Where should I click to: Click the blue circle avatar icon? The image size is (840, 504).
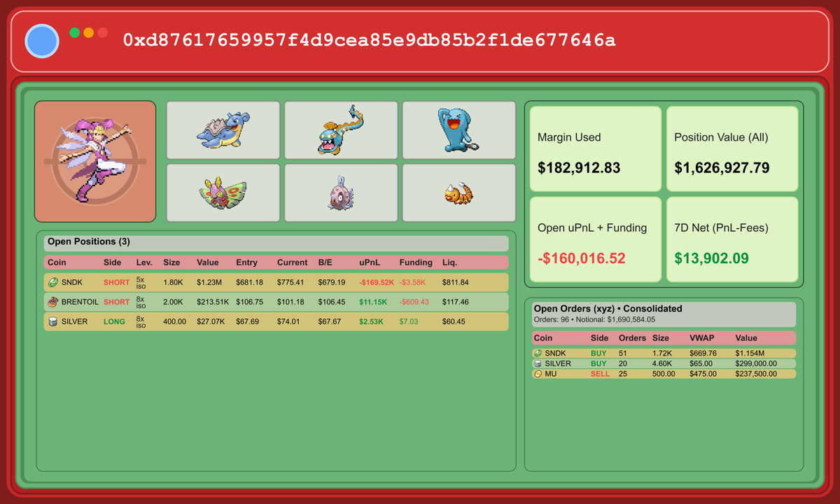[42, 41]
